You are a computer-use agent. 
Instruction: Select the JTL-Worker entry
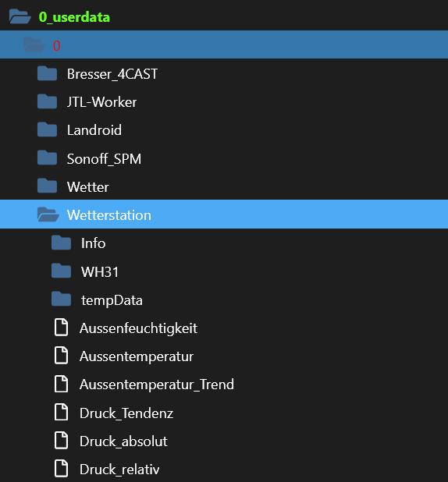(101, 102)
